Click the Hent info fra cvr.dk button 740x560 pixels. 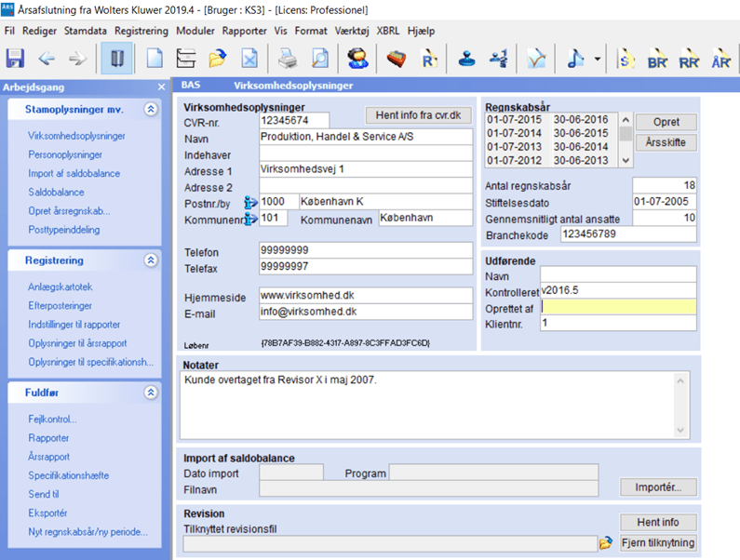(x=419, y=116)
